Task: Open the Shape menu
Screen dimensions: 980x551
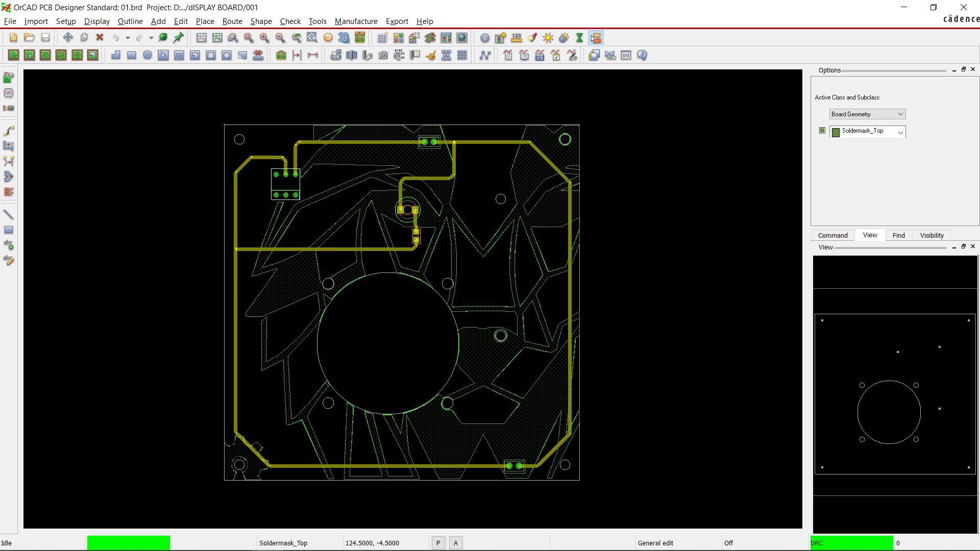Action: (x=261, y=21)
